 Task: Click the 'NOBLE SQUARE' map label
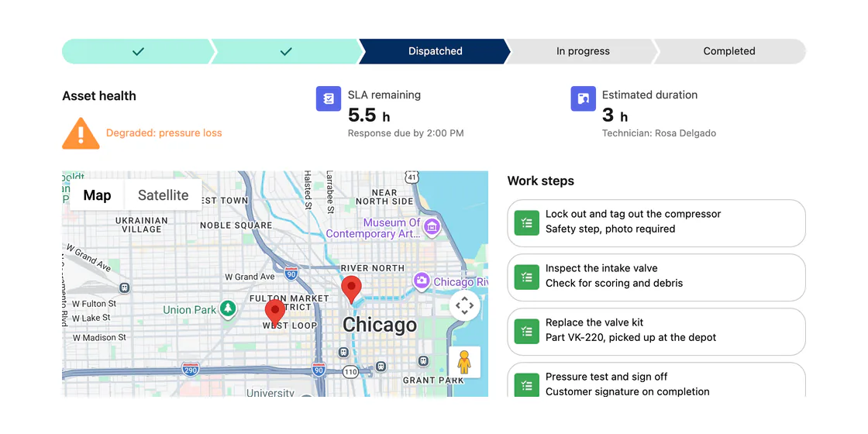(236, 226)
